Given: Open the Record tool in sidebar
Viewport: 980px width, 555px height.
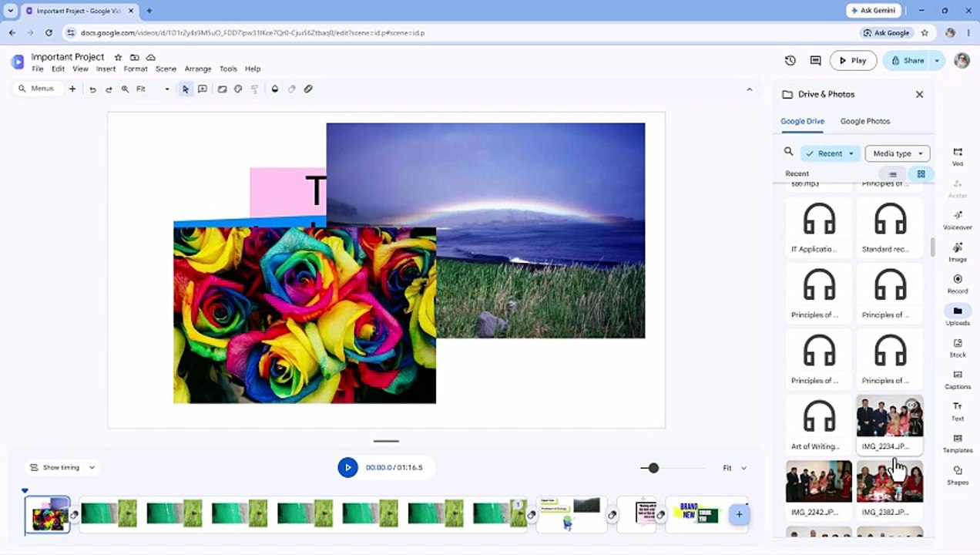Looking at the screenshot, I should [958, 284].
